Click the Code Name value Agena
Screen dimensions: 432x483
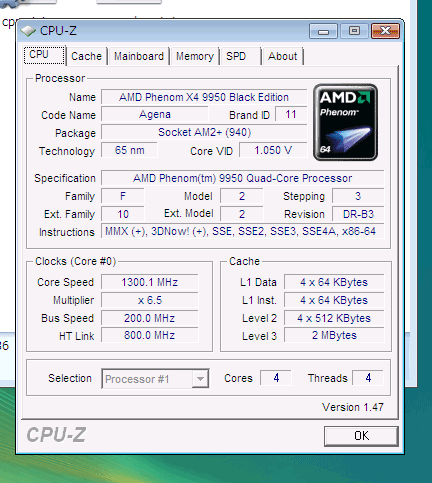click(155, 115)
